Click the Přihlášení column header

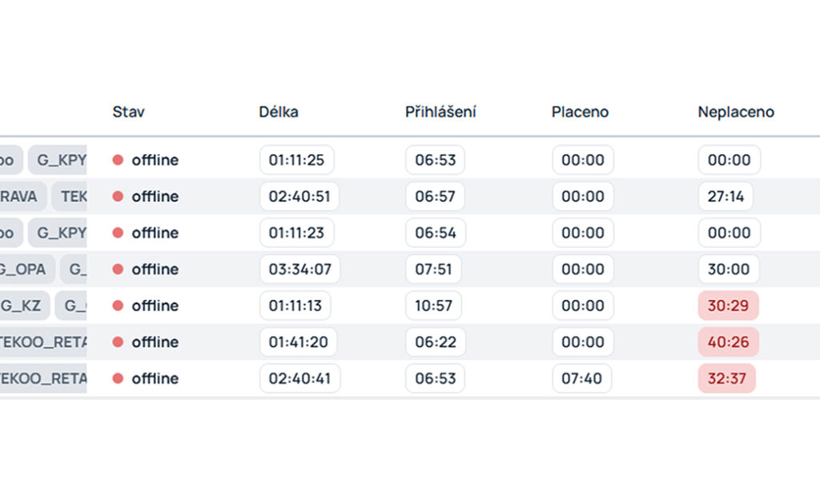(440, 112)
